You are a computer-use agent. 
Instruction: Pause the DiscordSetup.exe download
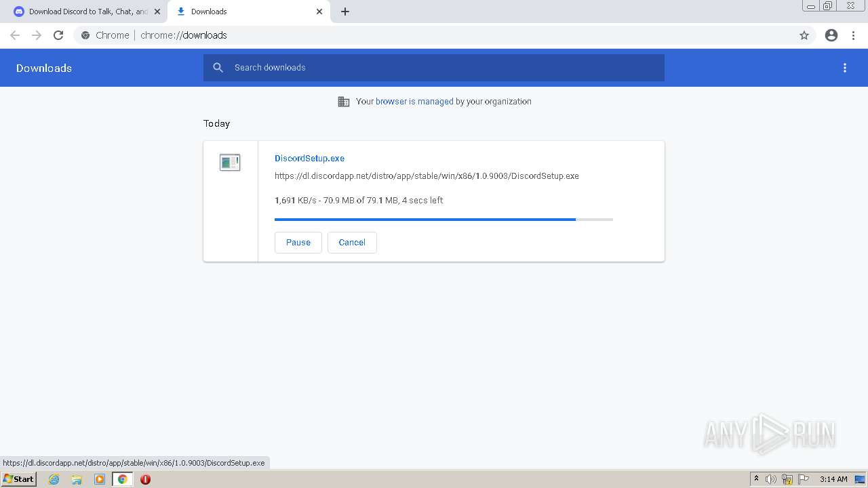(298, 243)
